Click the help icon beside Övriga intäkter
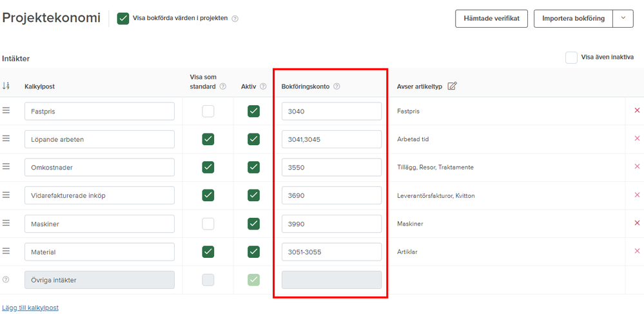Screen dimensions: 644x314 click(x=6, y=280)
